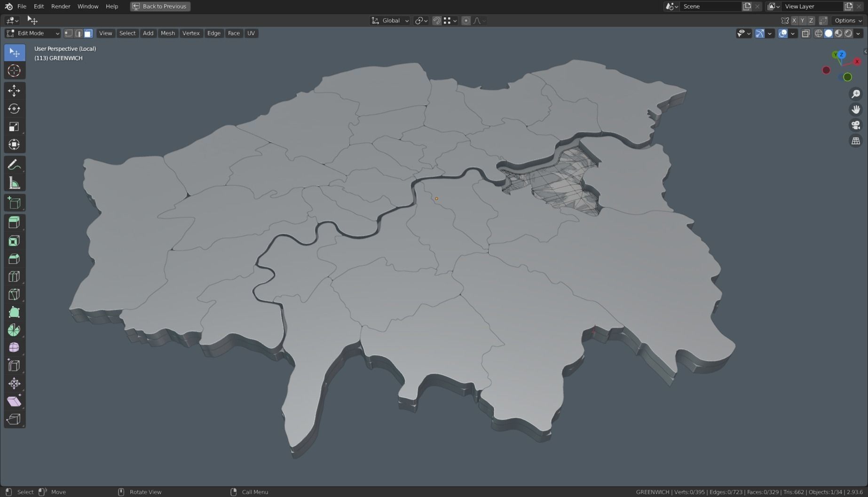868x497 pixels.
Task: Toggle show overlays button
Action: click(783, 33)
